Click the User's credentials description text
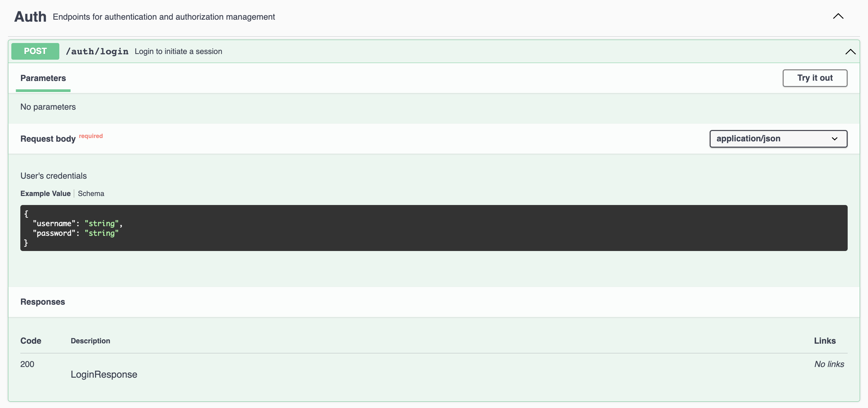Image resolution: width=868 pixels, height=408 pixels. (x=53, y=176)
